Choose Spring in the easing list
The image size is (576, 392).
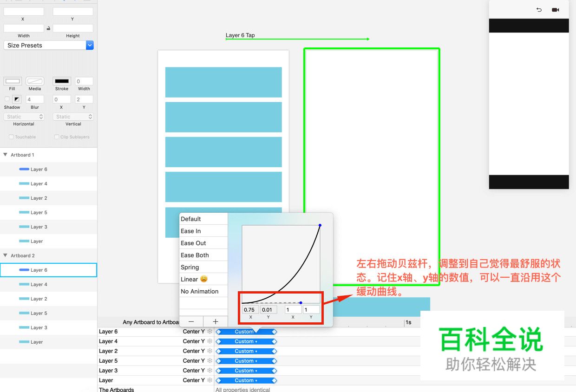click(x=190, y=267)
